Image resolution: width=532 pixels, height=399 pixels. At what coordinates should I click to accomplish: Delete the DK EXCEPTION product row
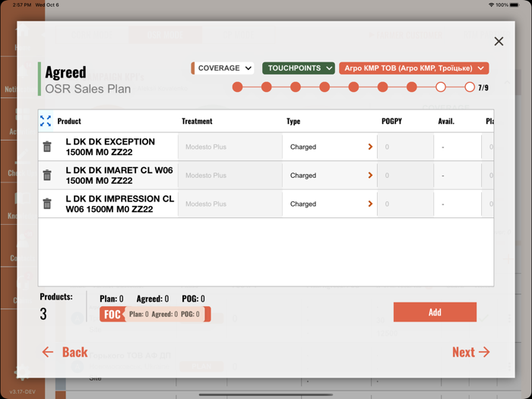pyautogui.click(x=47, y=147)
